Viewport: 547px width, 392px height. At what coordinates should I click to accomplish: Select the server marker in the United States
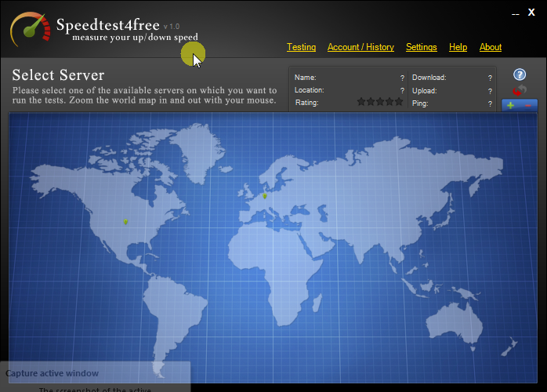point(125,222)
